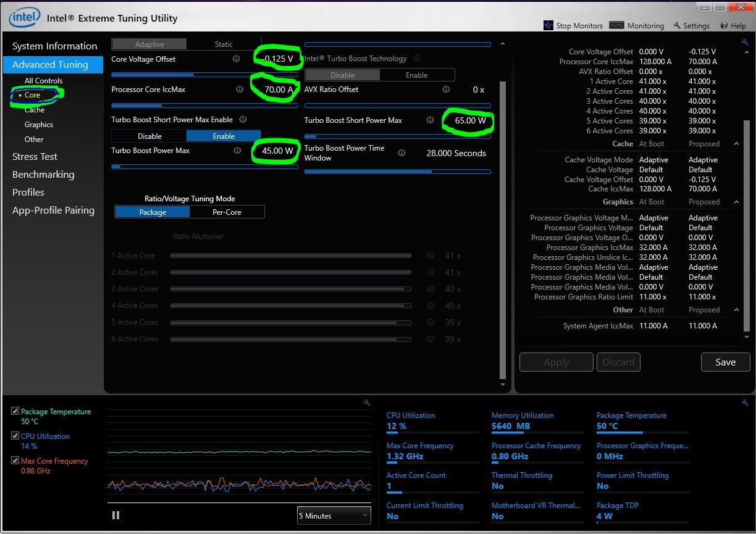Viewport: 756px width, 534px height.
Task: Open wrench settings of monitor stats panel
Action: click(744, 403)
